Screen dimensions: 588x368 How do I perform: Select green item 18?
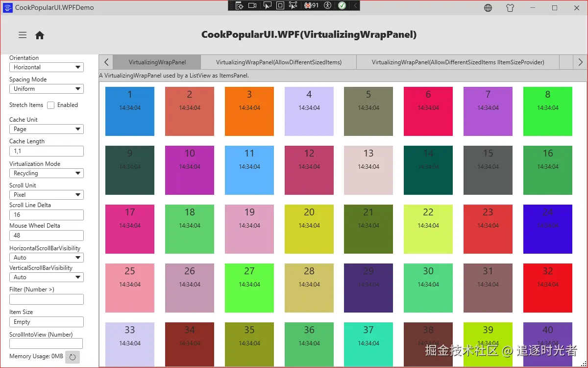click(x=190, y=229)
